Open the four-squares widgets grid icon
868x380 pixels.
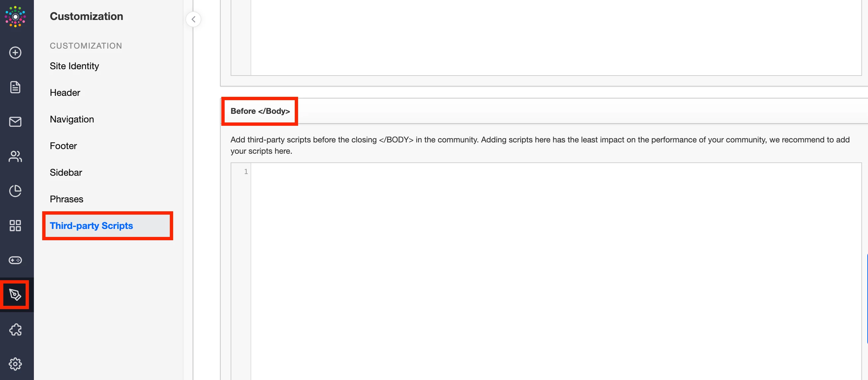(x=15, y=225)
